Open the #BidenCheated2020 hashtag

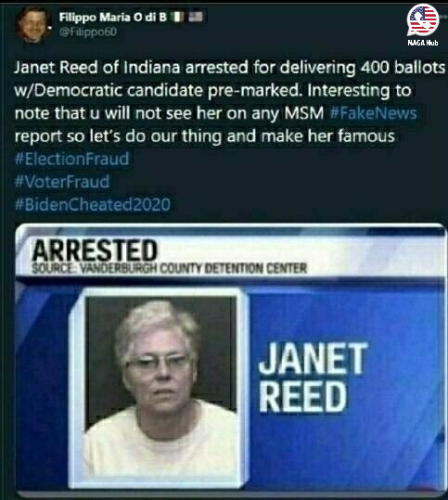point(92,204)
